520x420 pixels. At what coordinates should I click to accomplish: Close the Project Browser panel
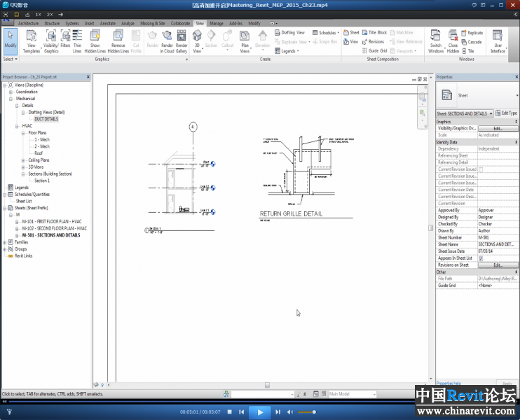click(88, 77)
